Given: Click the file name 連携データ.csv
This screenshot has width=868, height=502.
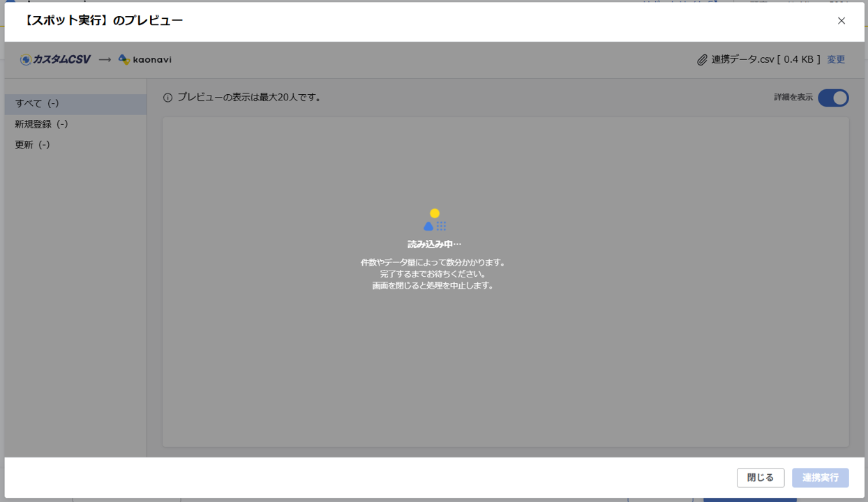Looking at the screenshot, I should 742,60.
